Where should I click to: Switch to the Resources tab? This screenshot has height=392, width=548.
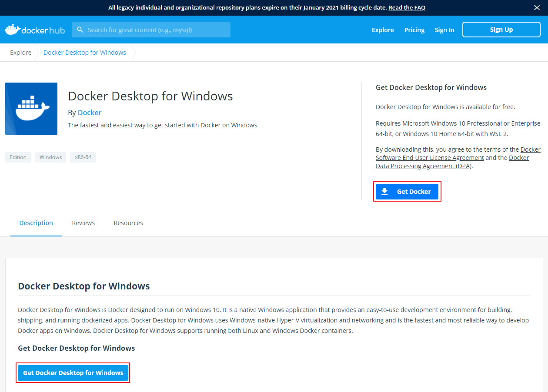(x=128, y=223)
